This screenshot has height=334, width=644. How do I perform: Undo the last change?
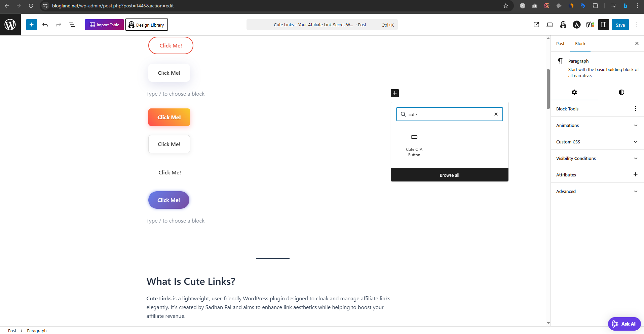(x=45, y=25)
